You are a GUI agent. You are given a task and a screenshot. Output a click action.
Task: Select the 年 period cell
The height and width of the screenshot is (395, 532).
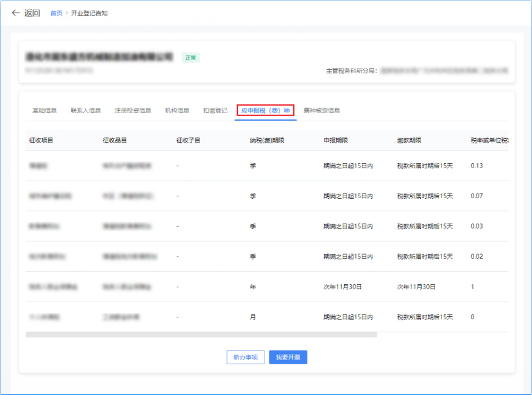click(253, 287)
